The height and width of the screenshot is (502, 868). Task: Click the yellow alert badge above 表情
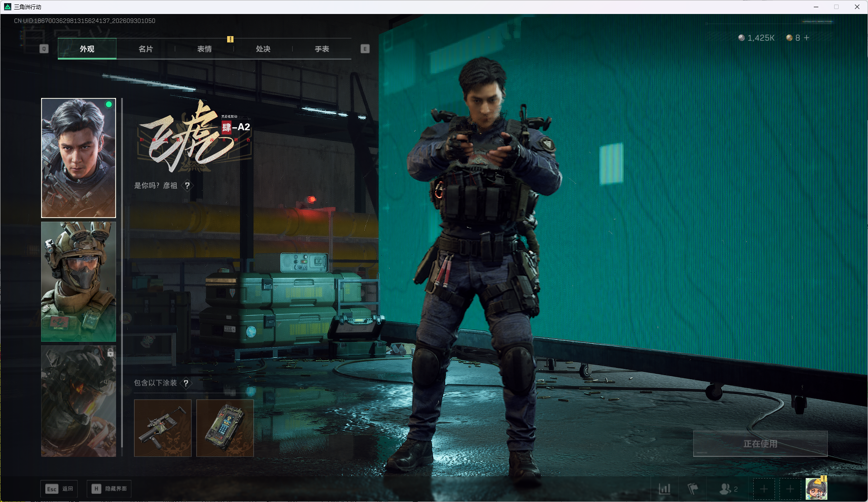(230, 39)
